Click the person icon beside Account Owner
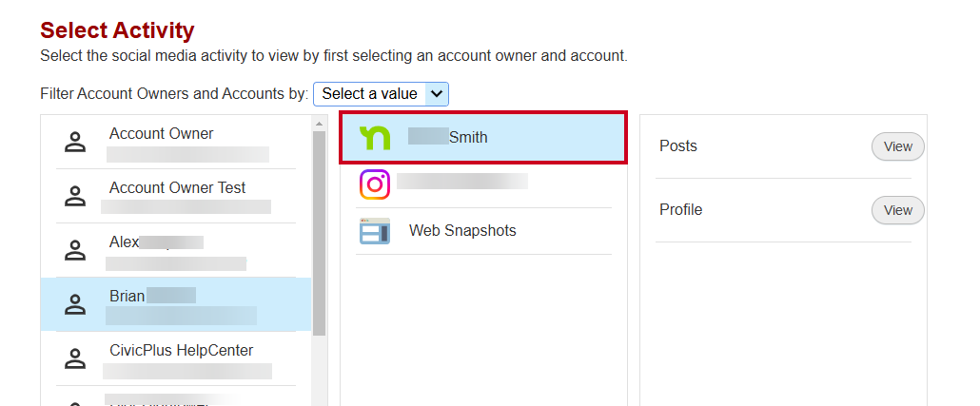 click(75, 142)
